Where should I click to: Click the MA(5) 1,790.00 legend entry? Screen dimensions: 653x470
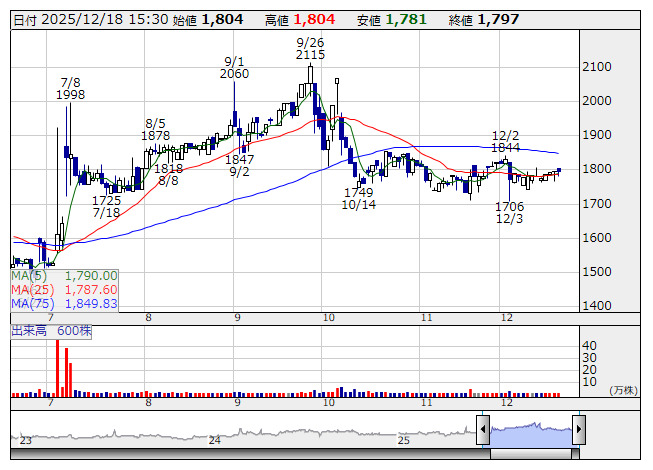click(x=64, y=276)
